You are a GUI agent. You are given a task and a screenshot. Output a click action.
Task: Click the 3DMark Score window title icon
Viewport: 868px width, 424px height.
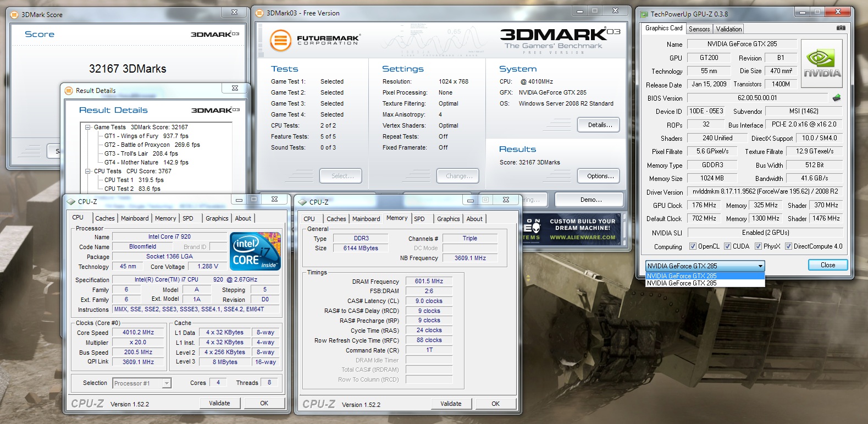pyautogui.click(x=15, y=15)
